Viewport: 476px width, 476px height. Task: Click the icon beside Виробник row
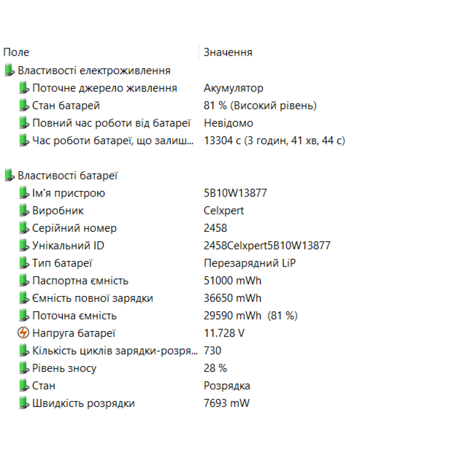point(23,211)
